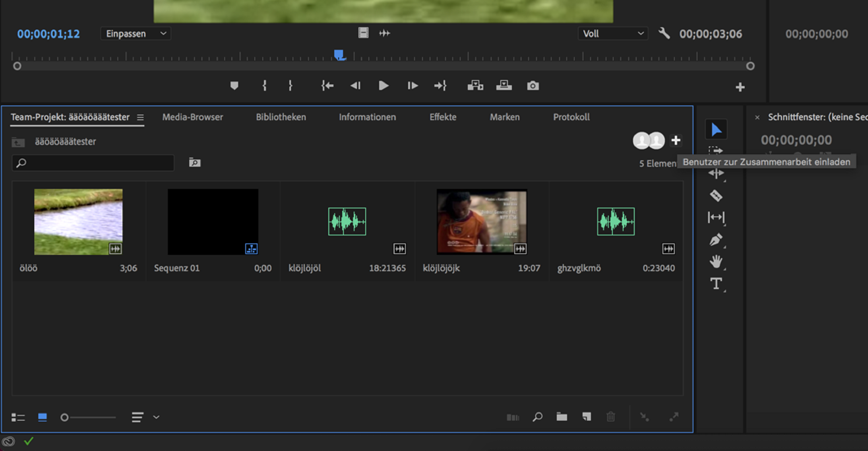Open monitor settings wrench icon
The width and height of the screenshot is (868, 451).
click(664, 33)
